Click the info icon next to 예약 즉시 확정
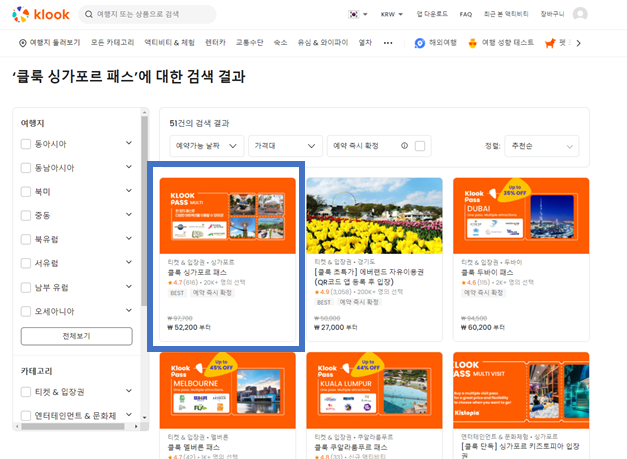Viewport: 627px width, 459px height. click(404, 146)
